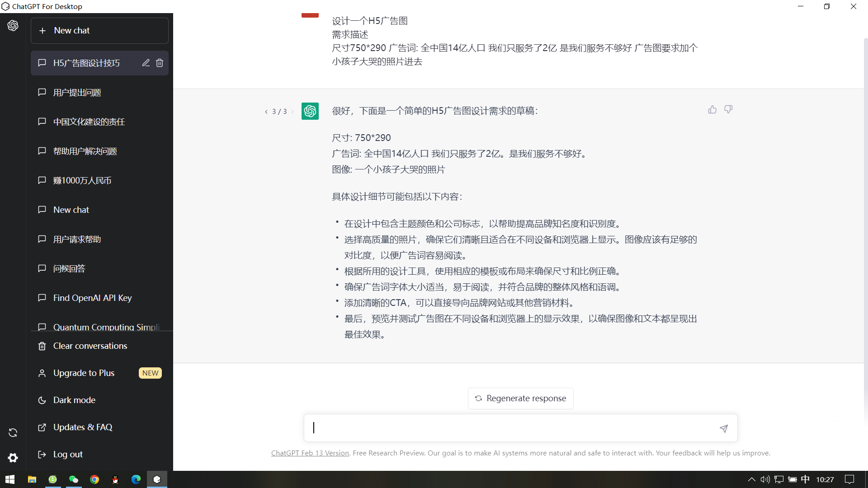Go to previous response version arrow

tap(266, 112)
